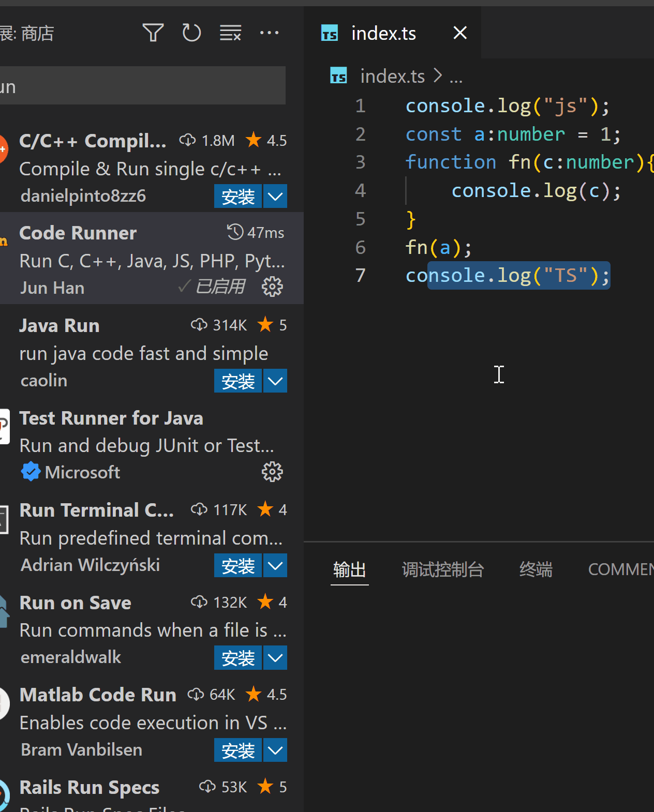Click publisher name Jun Han
Image resolution: width=654 pixels, height=812 pixels.
(52, 288)
